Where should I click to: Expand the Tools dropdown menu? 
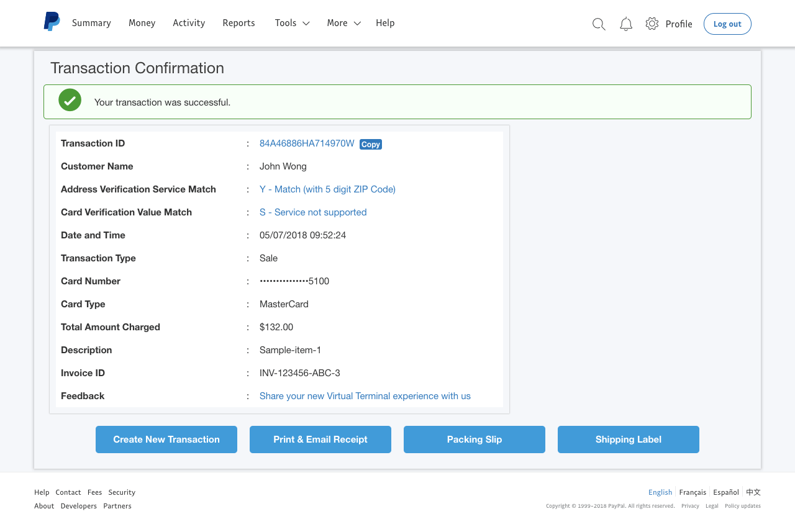point(292,23)
